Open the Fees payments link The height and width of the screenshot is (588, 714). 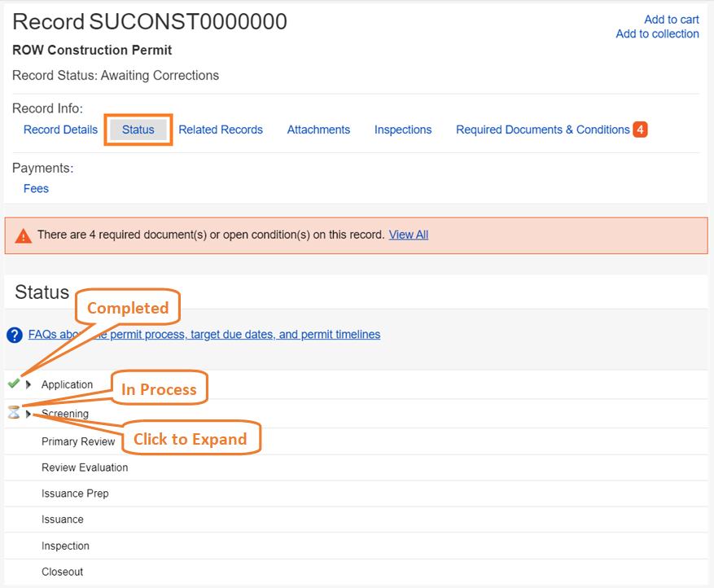pyautogui.click(x=36, y=188)
